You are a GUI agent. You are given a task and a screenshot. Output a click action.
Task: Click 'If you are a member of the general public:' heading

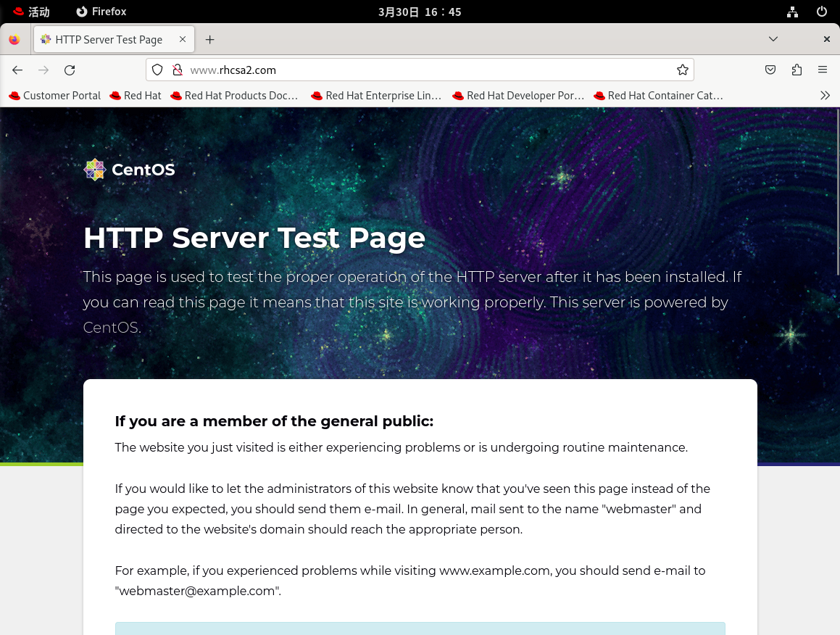pos(274,421)
